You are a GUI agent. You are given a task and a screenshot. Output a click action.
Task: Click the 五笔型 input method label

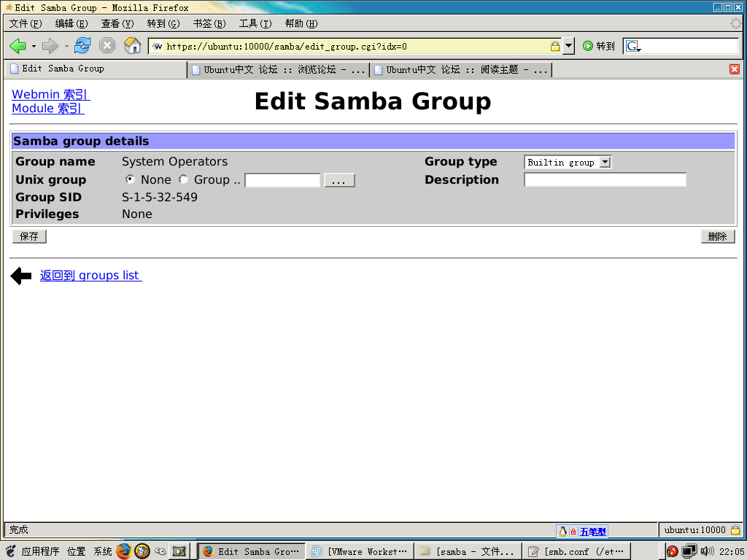click(592, 532)
